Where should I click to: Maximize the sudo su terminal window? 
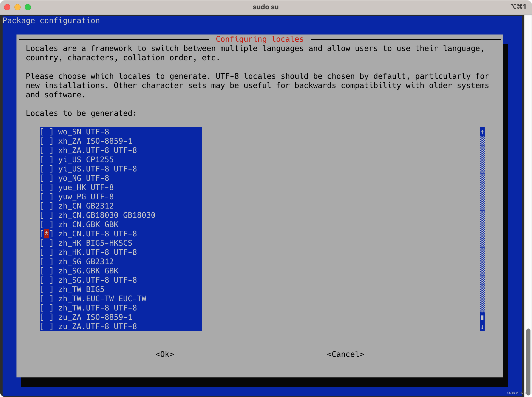coord(28,7)
